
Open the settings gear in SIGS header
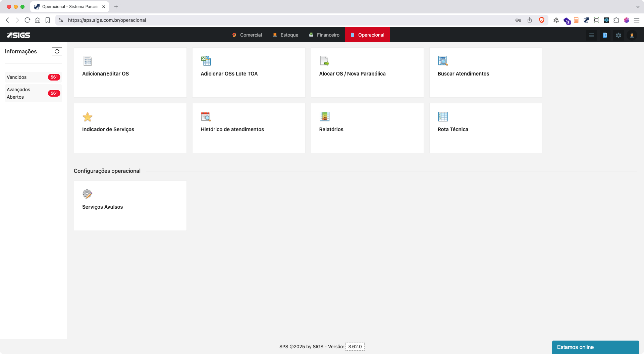pyautogui.click(x=619, y=35)
